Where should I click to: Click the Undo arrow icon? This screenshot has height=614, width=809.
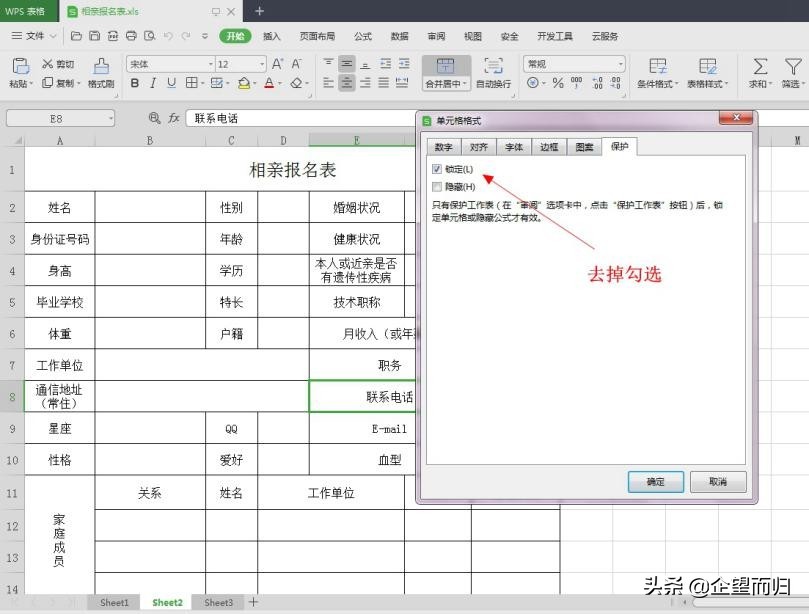click(168, 36)
